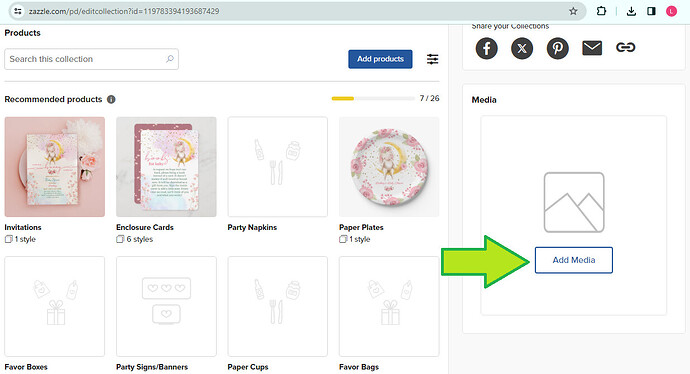Open the Chrome profile avatar
Viewport: 690px width, 374px height.
click(x=671, y=11)
